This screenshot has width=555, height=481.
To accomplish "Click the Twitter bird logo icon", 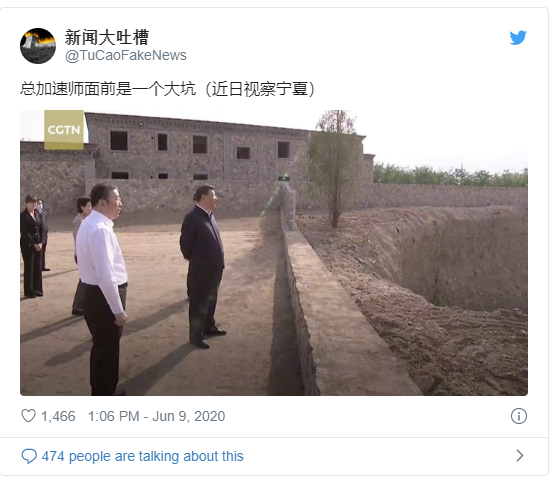I will point(518,38).
